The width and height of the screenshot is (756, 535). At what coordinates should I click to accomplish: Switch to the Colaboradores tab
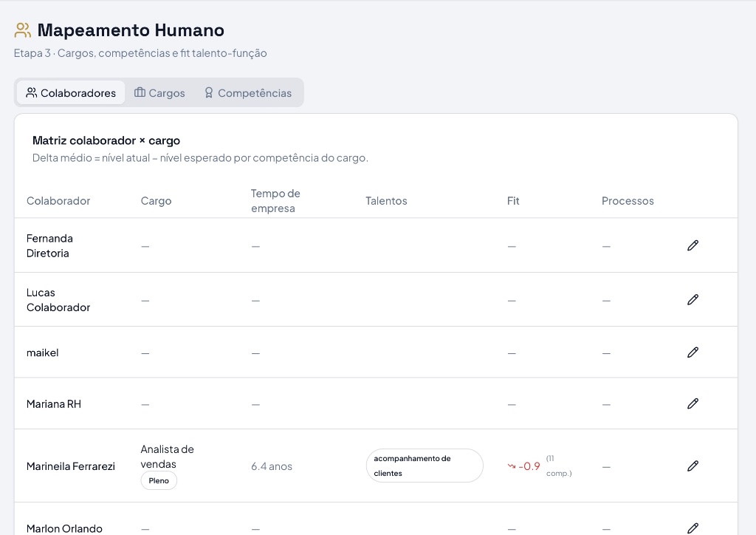(x=71, y=92)
